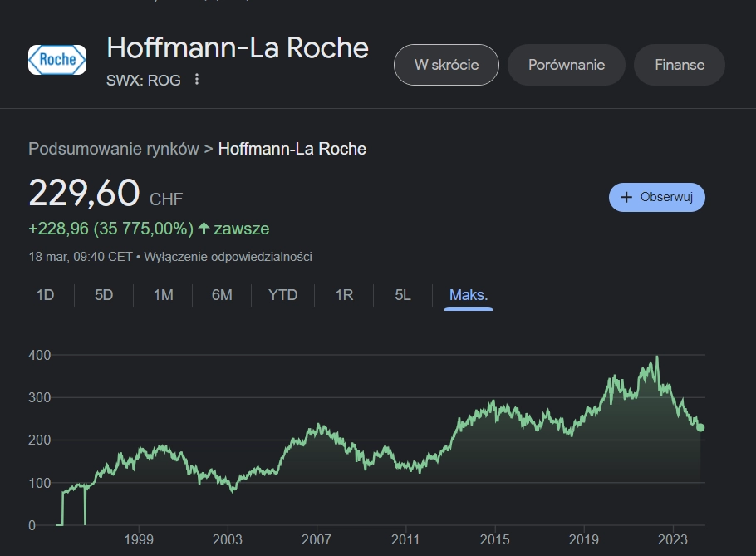Click the 300 value on price axis
The image size is (756, 556).
click(40, 398)
